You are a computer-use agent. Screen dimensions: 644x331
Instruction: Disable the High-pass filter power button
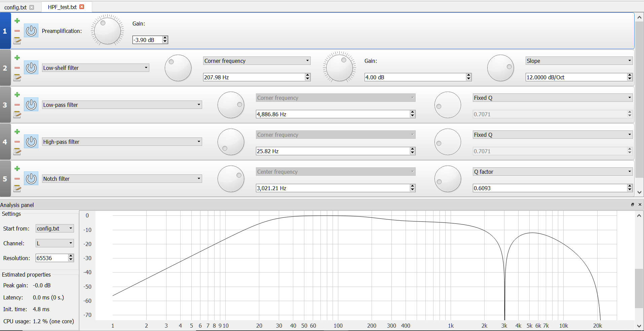(31, 142)
